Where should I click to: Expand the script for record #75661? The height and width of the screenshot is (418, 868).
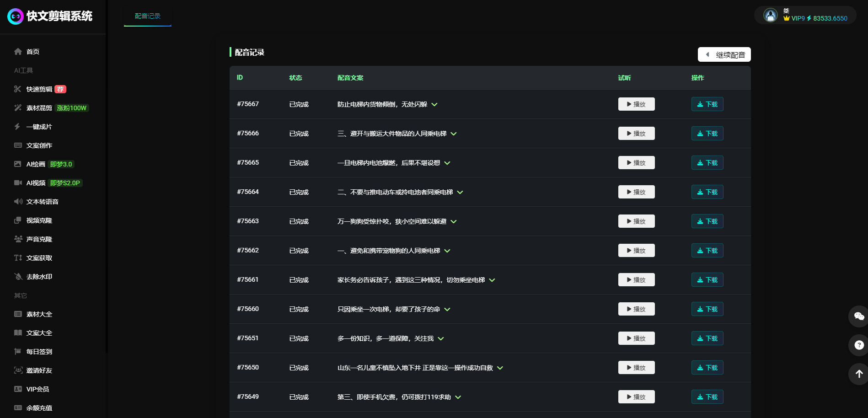point(492,280)
